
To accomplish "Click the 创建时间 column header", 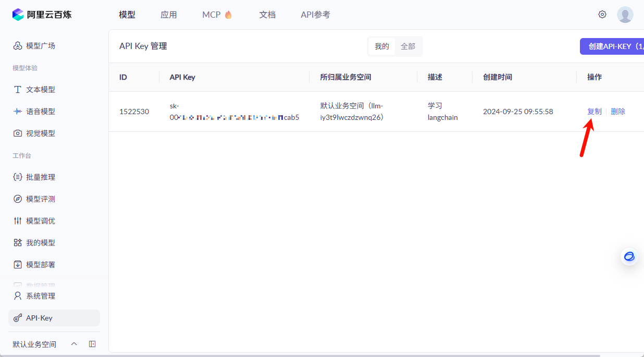I will [x=498, y=77].
